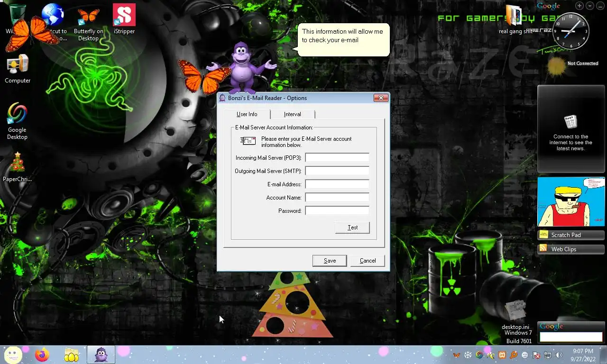Select the Computer desktop icon
This screenshot has width=607, height=364.
pos(18,69)
